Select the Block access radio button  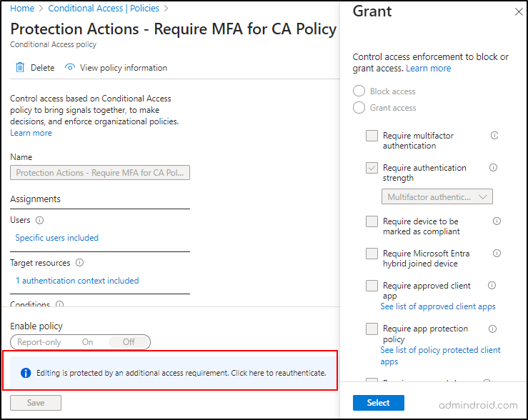(359, 91)
